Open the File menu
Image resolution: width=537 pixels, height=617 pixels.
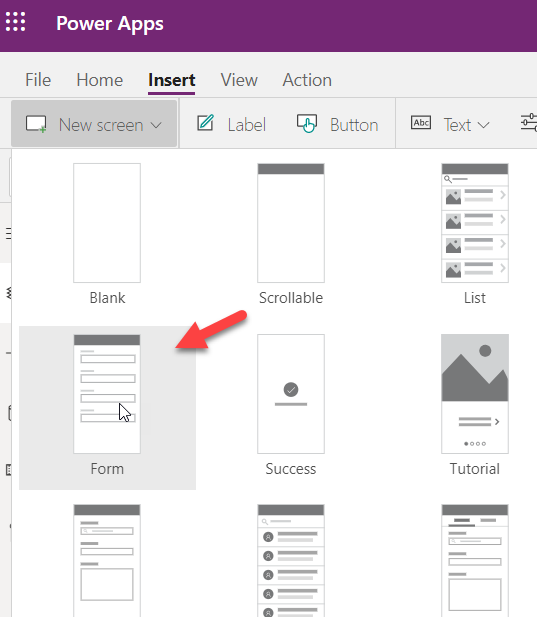tap(38, 80)
